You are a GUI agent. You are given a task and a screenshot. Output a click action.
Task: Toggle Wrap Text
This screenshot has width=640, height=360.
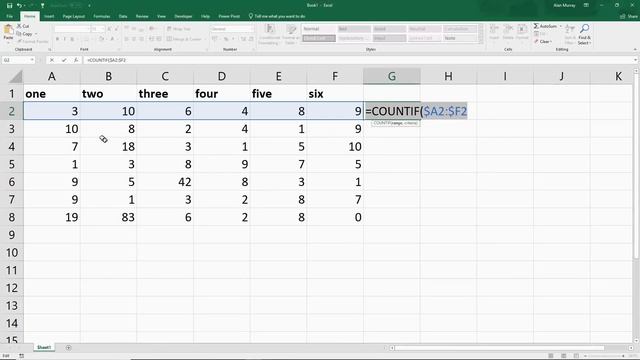[179, 29]
